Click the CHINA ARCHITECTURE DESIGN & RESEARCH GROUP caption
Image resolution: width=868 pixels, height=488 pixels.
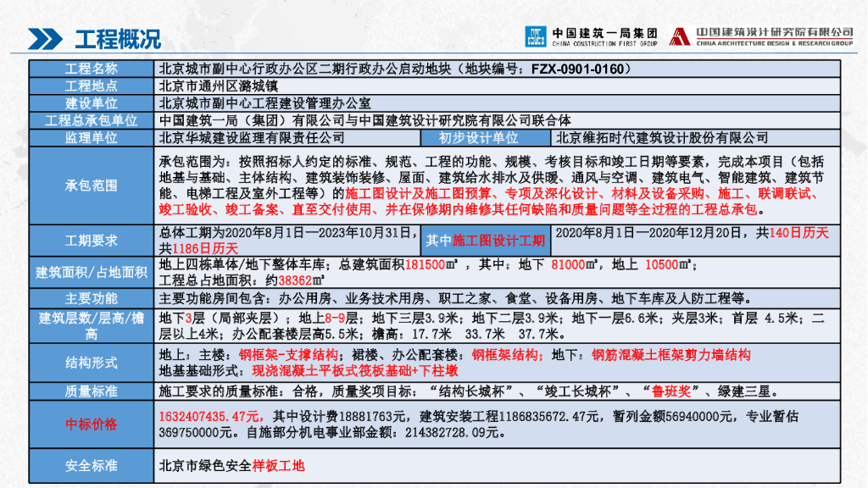click(x=775, y=43)
